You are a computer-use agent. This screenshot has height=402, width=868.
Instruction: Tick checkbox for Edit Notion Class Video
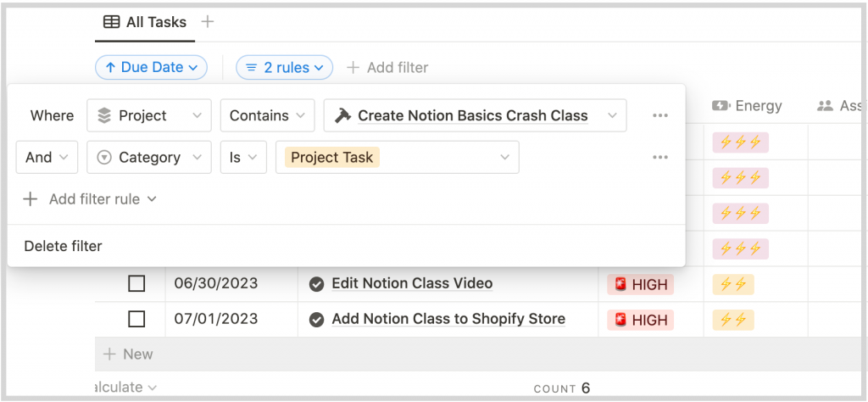coord(136,284)
